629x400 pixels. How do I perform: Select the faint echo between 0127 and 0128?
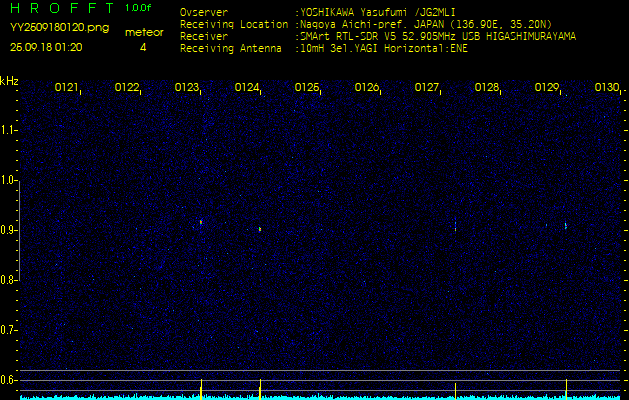coord(456,226)
